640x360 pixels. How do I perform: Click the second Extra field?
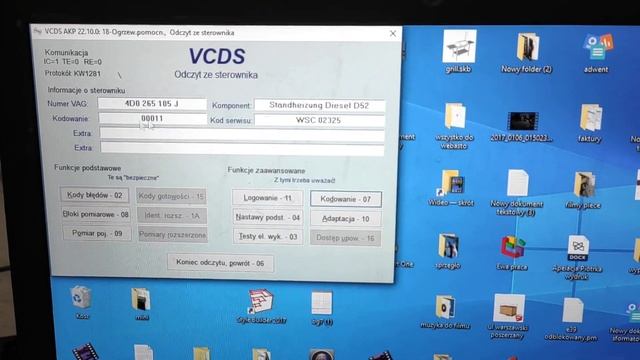point(242,148)
